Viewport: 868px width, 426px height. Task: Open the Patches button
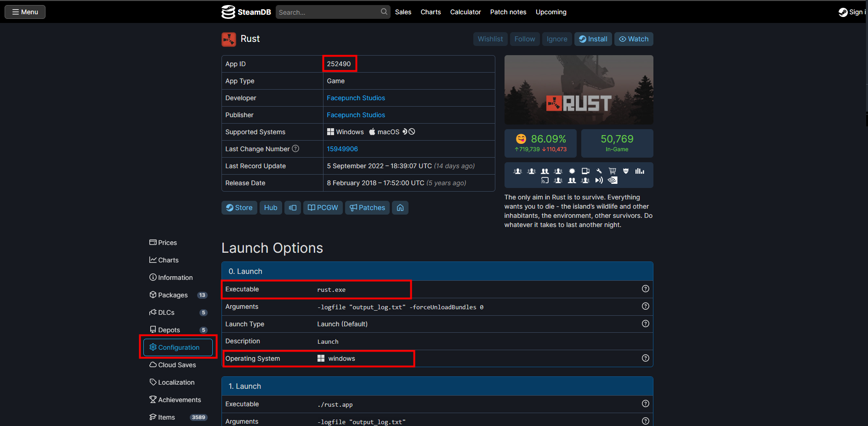point(368,208)
